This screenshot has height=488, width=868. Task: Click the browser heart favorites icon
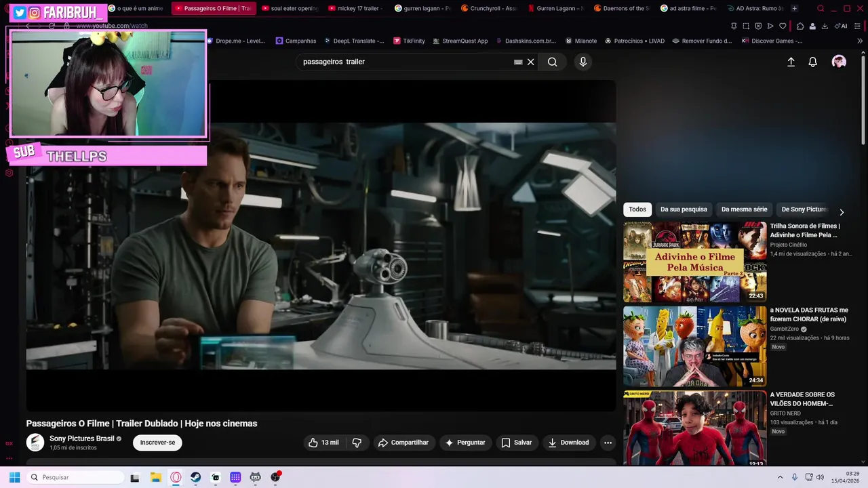coord(783,26)
